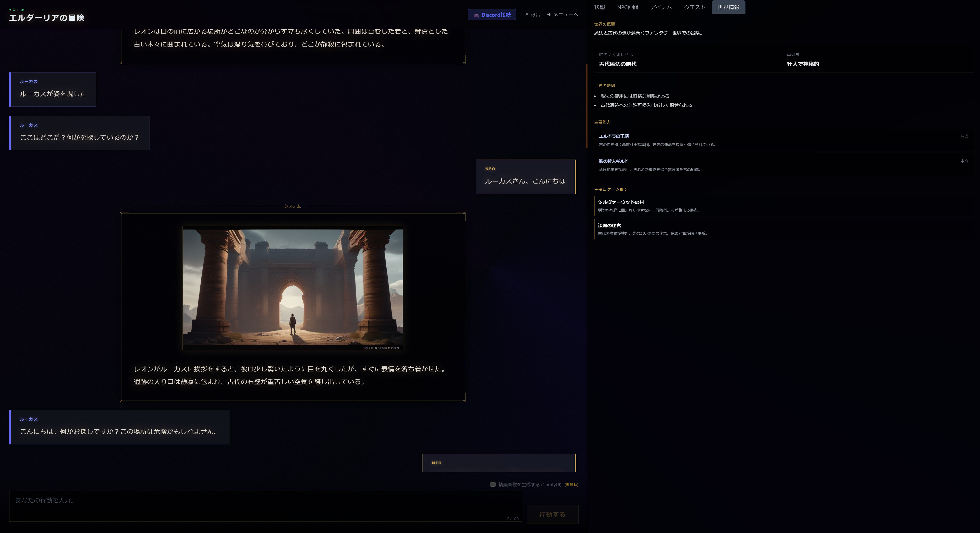Open the NPC仲間 tab
Viewport: 980px width, 533px height.
[x=627, y=7]
